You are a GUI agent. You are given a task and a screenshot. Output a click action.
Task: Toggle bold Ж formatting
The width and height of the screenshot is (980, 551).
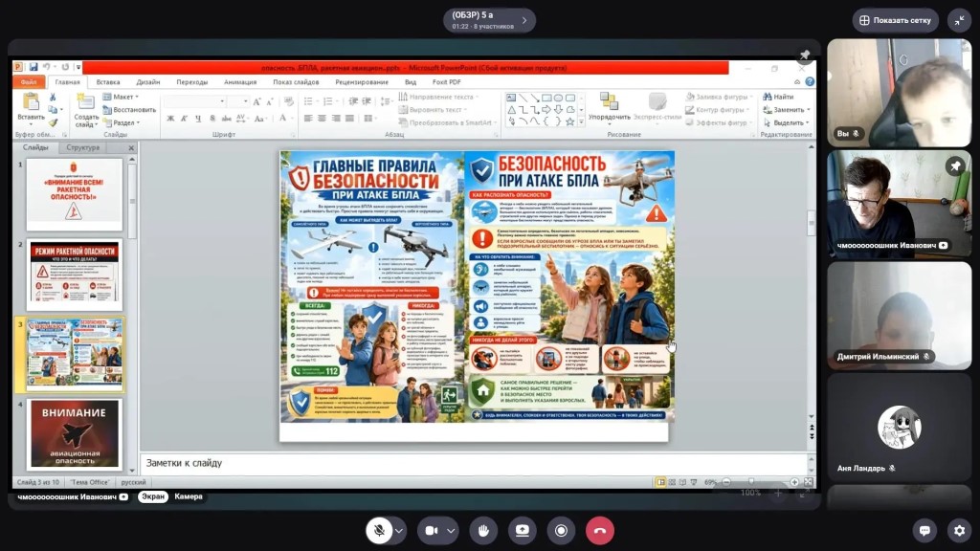point(170,118)
